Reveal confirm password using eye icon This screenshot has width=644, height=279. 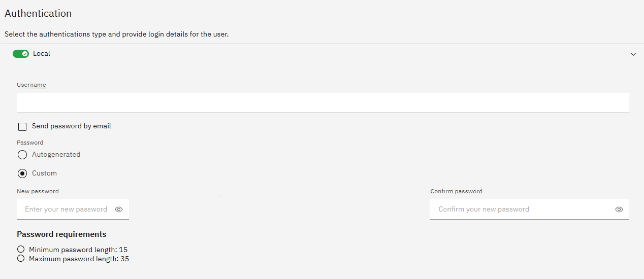(619, 210)
